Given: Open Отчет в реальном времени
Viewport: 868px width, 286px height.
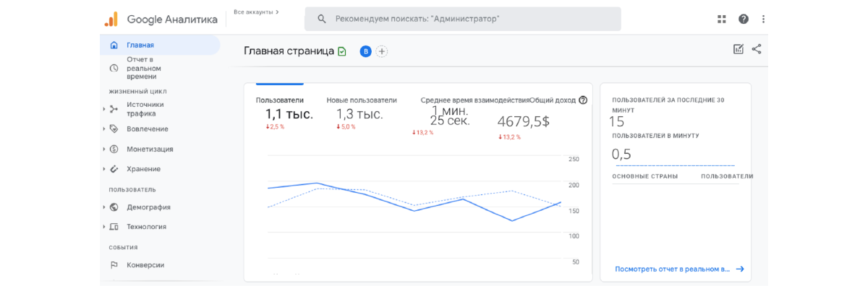Looking at the screenshot, I should tap(141, 68).
